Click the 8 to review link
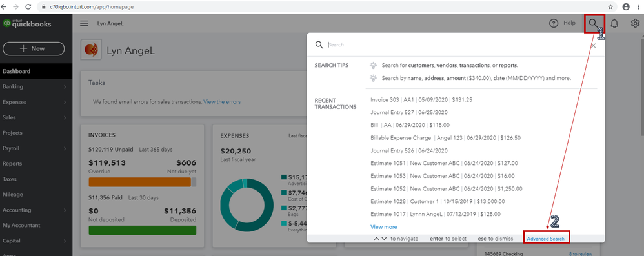The height and width of the screenshot is (256, 644). [580, 254]
